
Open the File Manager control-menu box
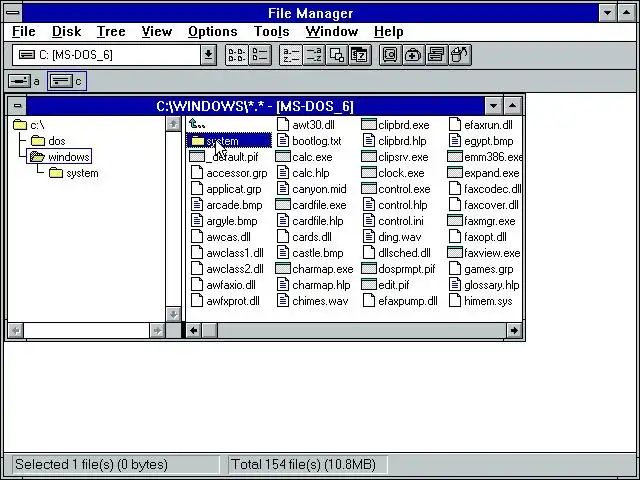tap(13, 13)
